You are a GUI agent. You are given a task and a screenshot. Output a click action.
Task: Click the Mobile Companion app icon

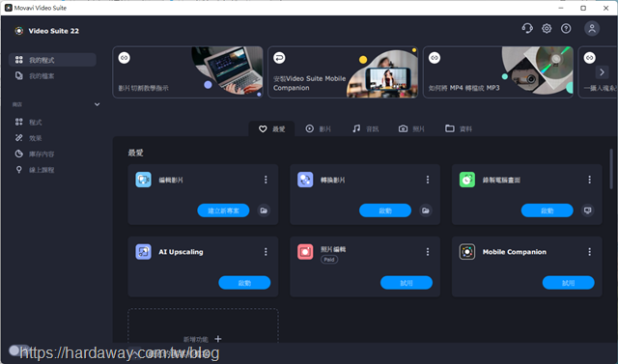(x=467, y=252)
